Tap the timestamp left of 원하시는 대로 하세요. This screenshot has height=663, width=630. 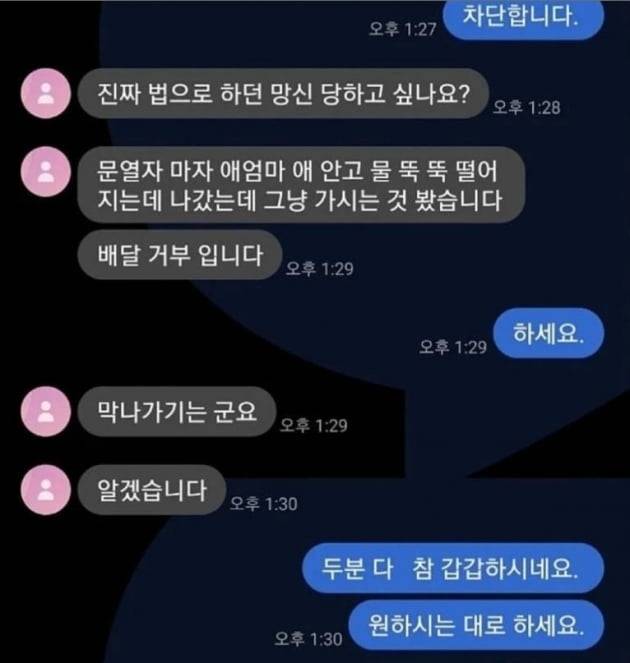tap(308, 638)
